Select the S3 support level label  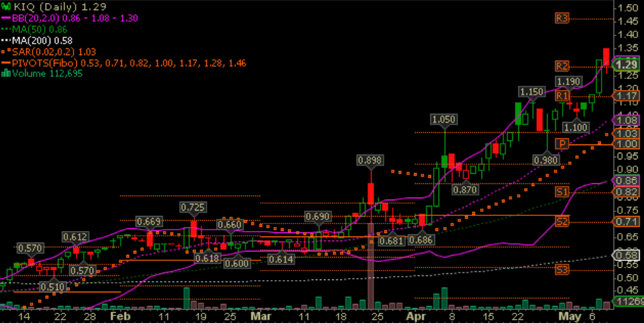562,270
